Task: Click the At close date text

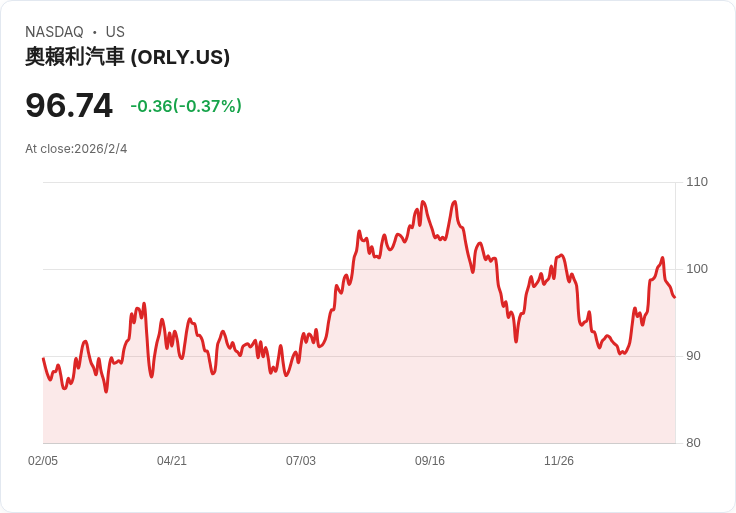Action: (76, 149)
